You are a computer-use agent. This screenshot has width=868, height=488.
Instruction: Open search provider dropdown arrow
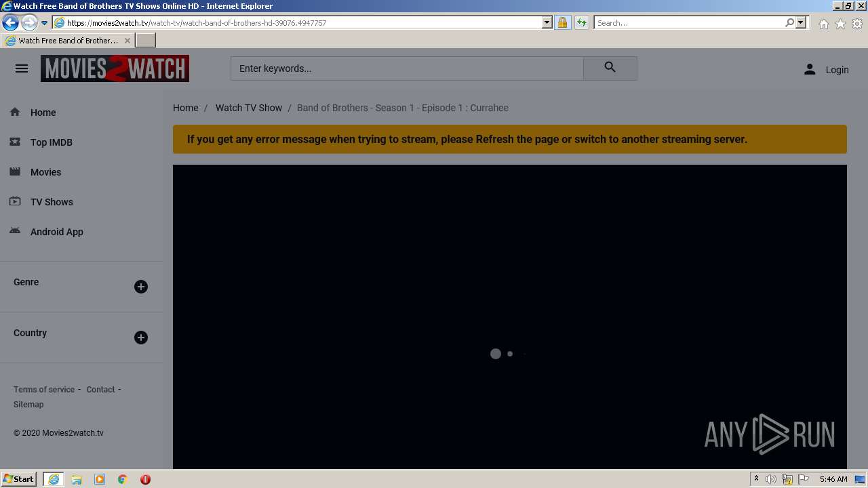tap(801, 22)
